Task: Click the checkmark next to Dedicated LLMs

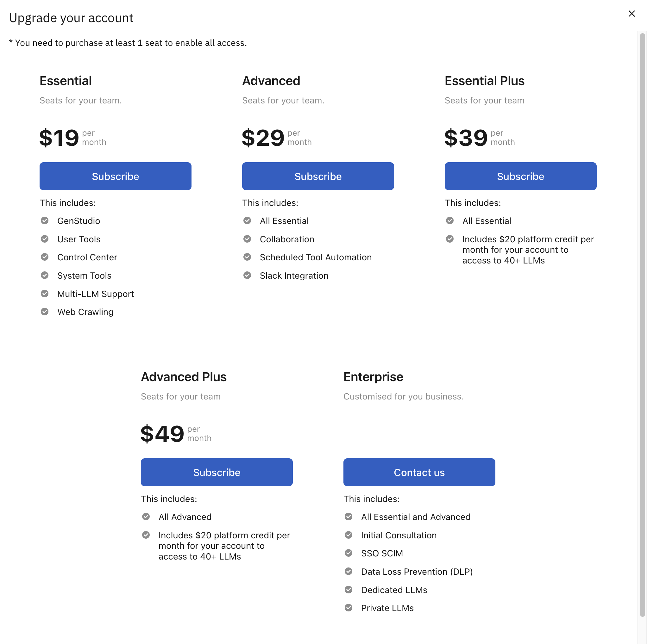Action: (348, 590)
